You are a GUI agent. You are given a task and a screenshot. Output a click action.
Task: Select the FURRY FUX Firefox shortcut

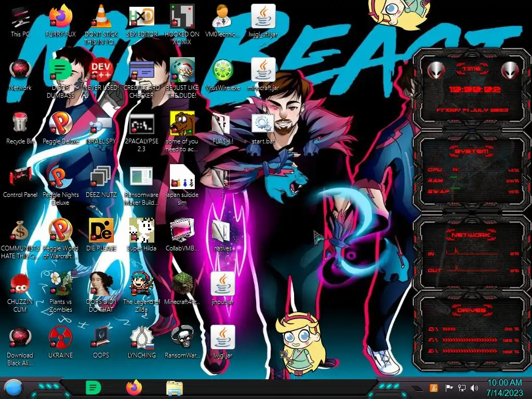[x=60, y=21]
